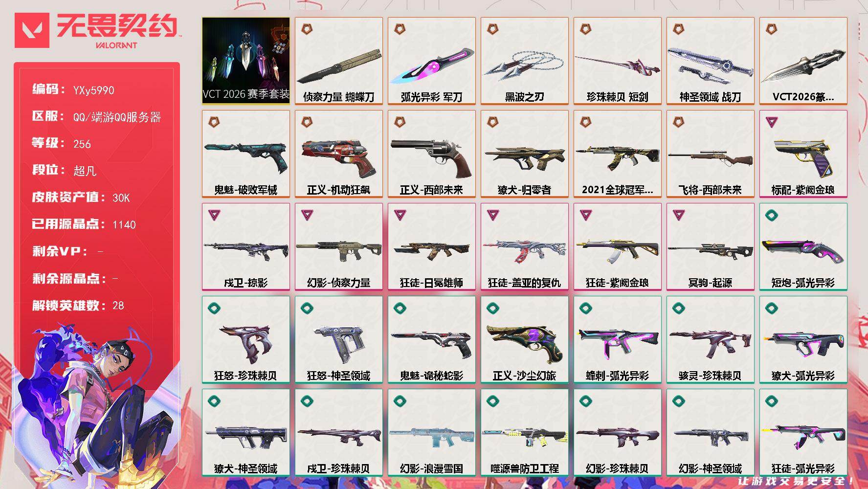Open the VCT 2026 赛季套装 thumbnail
868x489 pixels.
245,61
